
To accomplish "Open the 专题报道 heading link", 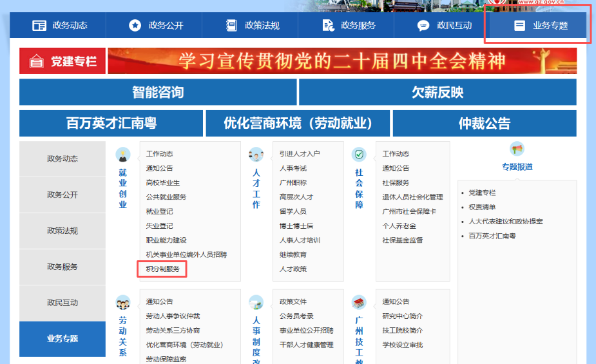I will coord(517,167).
